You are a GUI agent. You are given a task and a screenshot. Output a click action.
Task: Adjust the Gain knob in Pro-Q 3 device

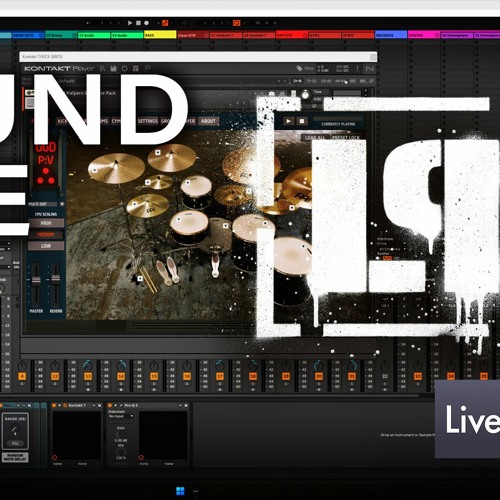click(121, 434)
